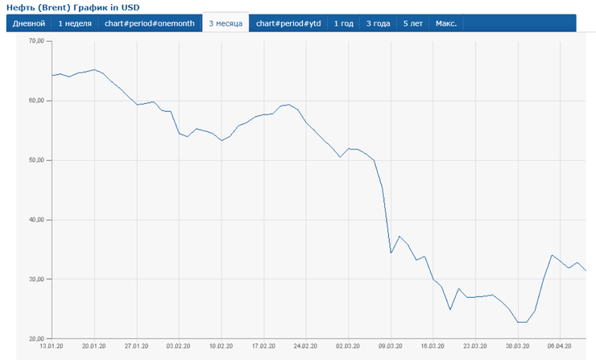
Task: Select the 3 года period tab
Action: [x=379, y=23]
